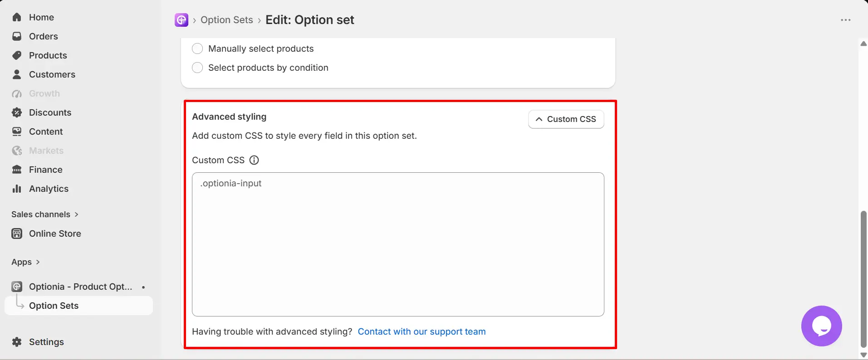Click the Home icon in sidebar

tap(17, 17)
